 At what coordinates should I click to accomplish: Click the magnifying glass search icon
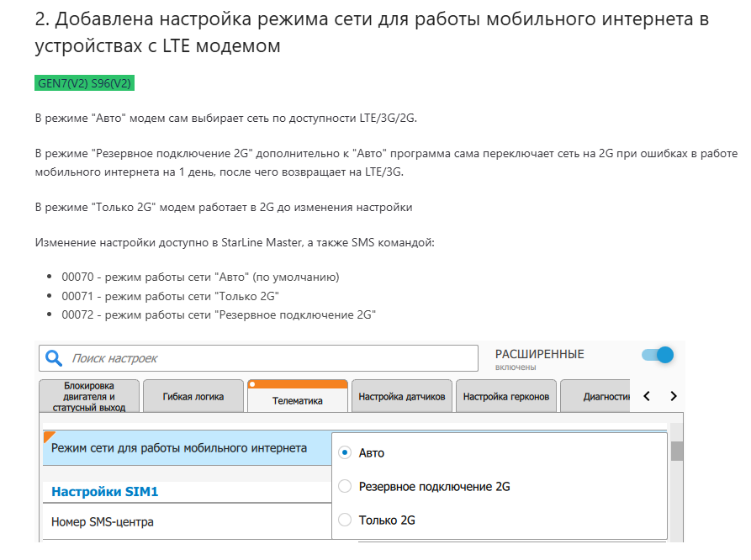(x=55, y=358)
